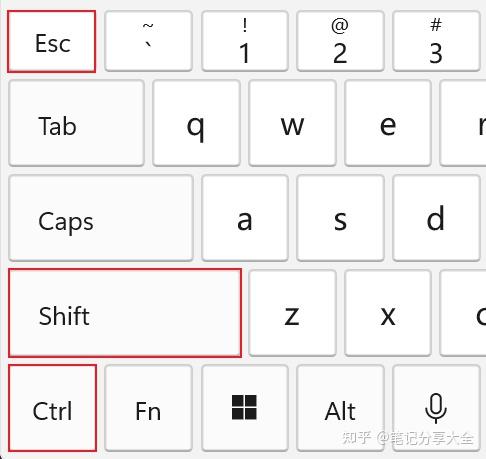Tap the Windows logo key
Viewport: 486px width, 459px height.
pyautogui.click(x=244, y=408)
